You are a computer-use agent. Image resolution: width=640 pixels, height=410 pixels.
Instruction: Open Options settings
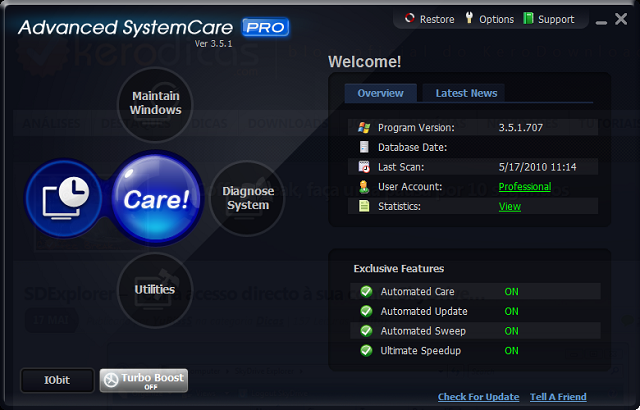coord(496,19)
